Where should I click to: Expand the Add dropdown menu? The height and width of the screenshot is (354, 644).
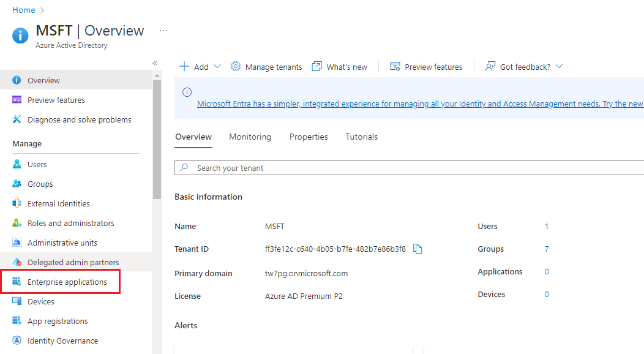pos(200,67)
